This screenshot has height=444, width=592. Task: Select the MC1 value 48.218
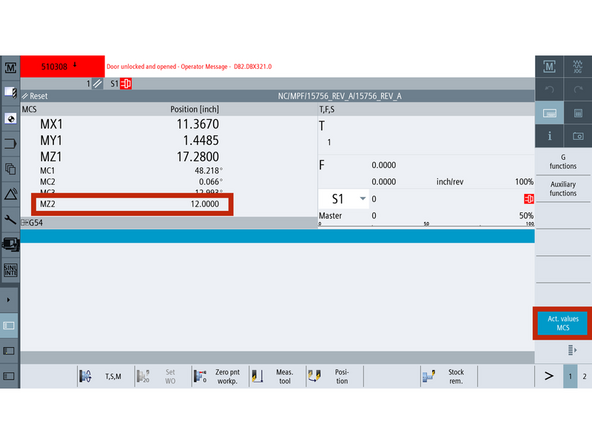point(208,171)
